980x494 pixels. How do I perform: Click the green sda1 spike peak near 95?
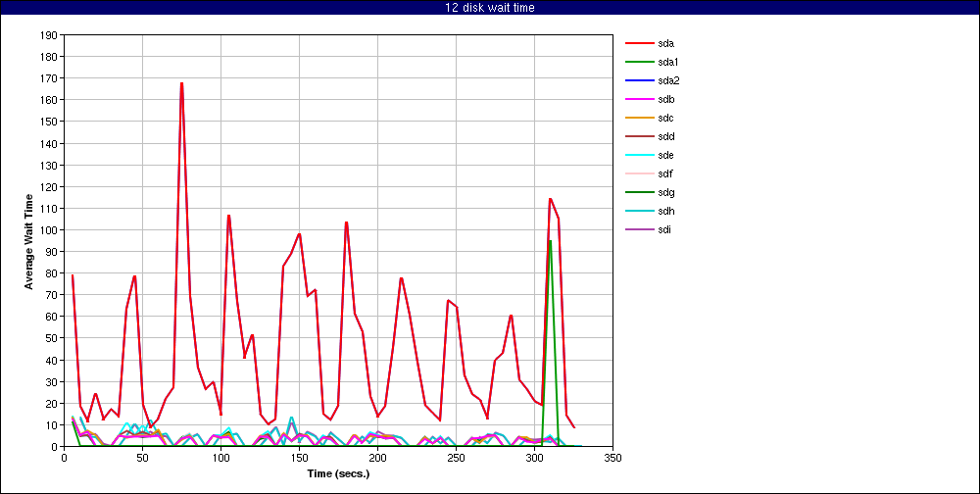pyautogui.click(x=550, y=241)
